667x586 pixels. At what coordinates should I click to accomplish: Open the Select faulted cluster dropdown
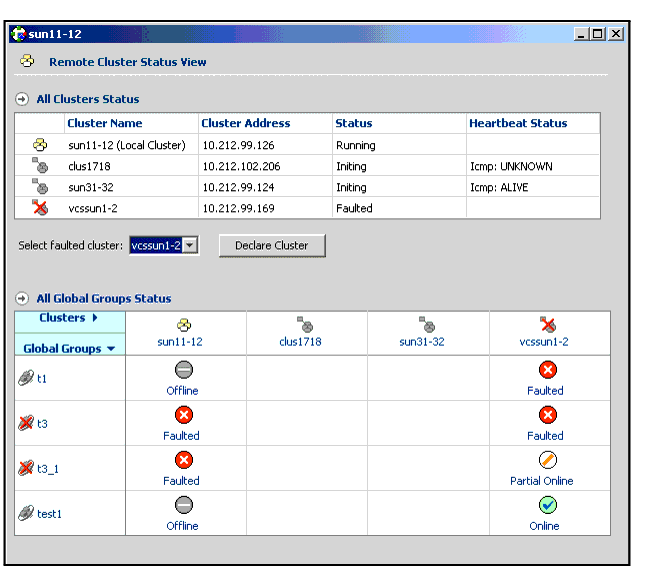191,245
